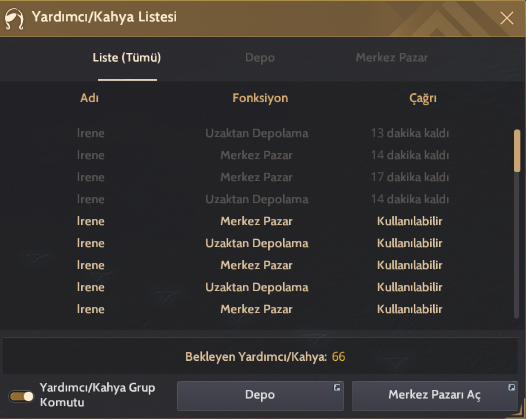Click corner icon on Merkez Pazarı Aç button
Image resolution: width=526 pixels, height=419 pixels.
[x=511, y=387]
